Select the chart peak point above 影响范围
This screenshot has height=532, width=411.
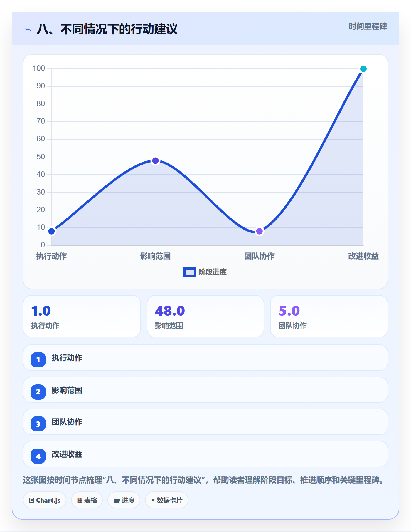[x=155, y=161]
